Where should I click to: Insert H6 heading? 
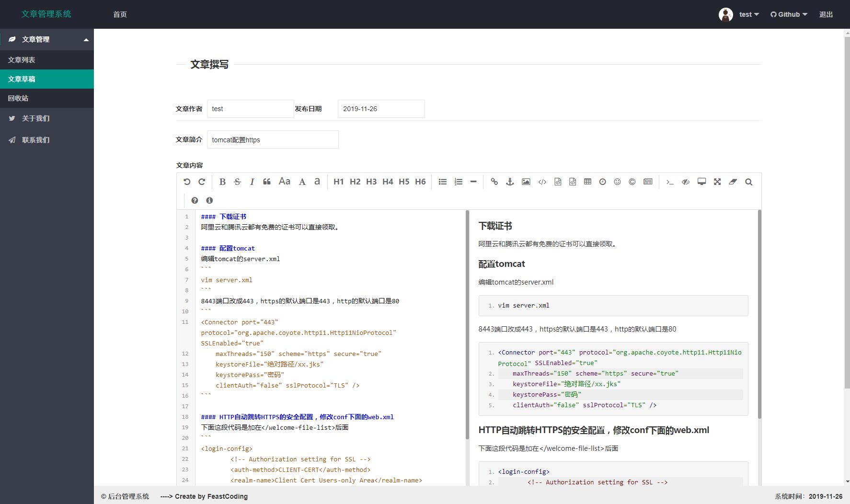420,182
